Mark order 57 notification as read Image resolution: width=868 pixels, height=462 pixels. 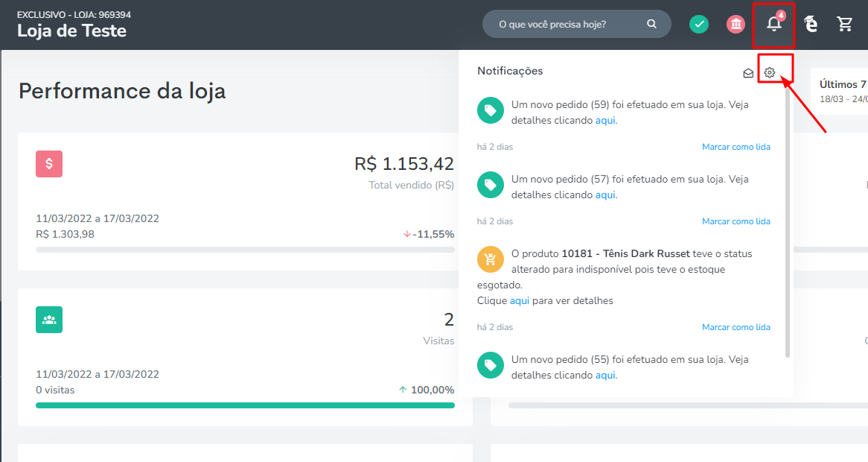pyautogui.click(x=735, y=221)
